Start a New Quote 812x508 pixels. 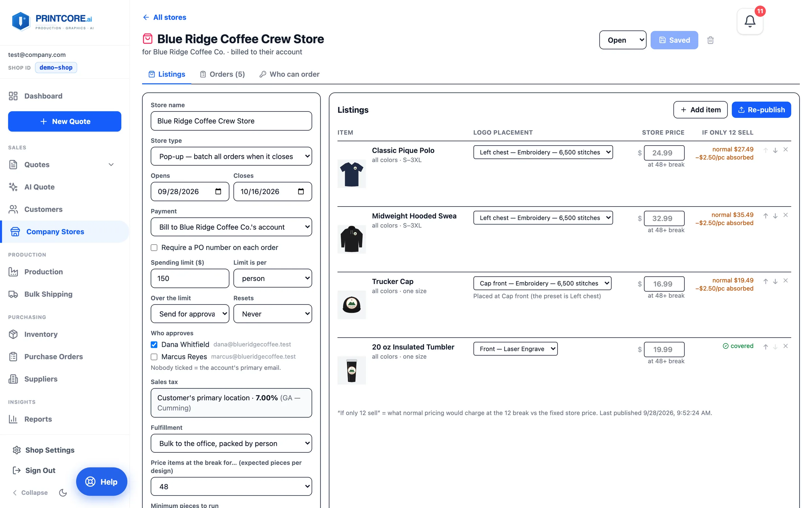point(65,121)
